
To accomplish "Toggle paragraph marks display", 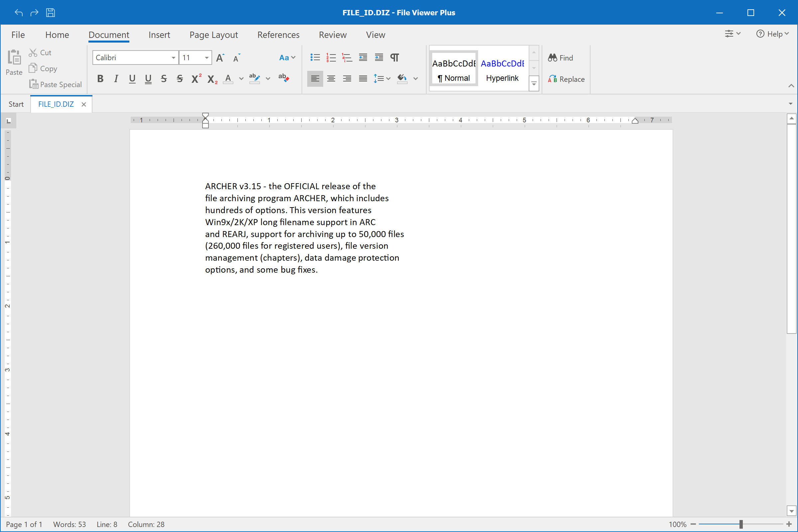I will pos(395,57).
